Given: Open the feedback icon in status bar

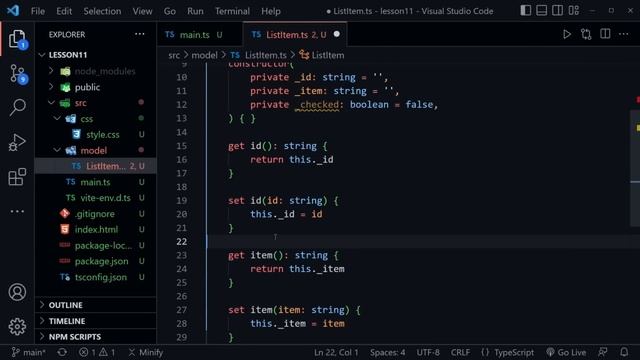Looking at the screenshot, I should point(603,352).
